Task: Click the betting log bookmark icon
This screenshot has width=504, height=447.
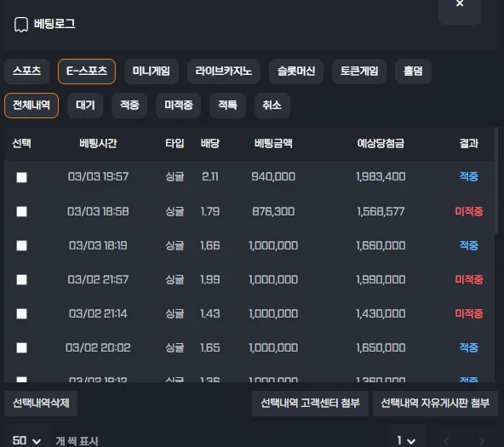Action: pos(21,25)
